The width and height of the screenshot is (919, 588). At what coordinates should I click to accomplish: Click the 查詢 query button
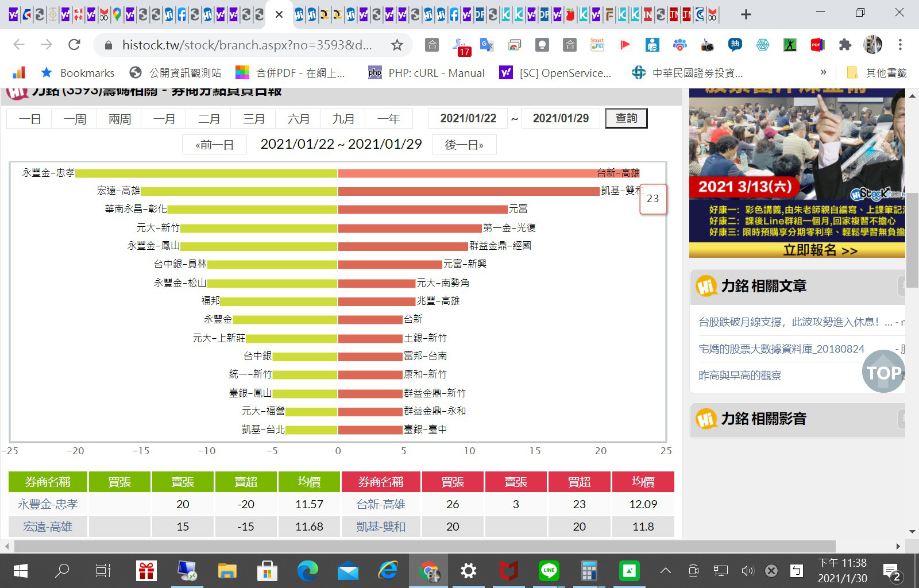[626, 118]
